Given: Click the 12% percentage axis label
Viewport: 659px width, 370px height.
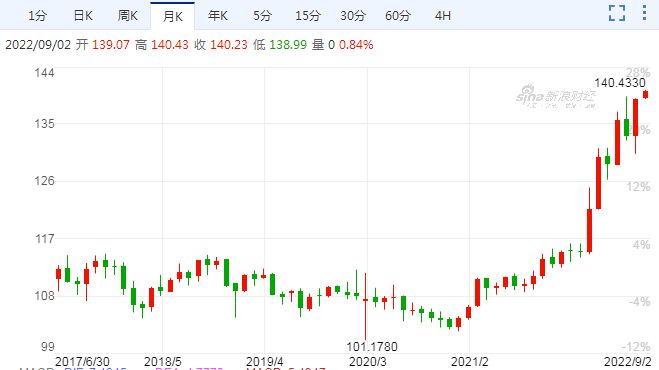Looking at the screenshot, I should pos(638,187).
